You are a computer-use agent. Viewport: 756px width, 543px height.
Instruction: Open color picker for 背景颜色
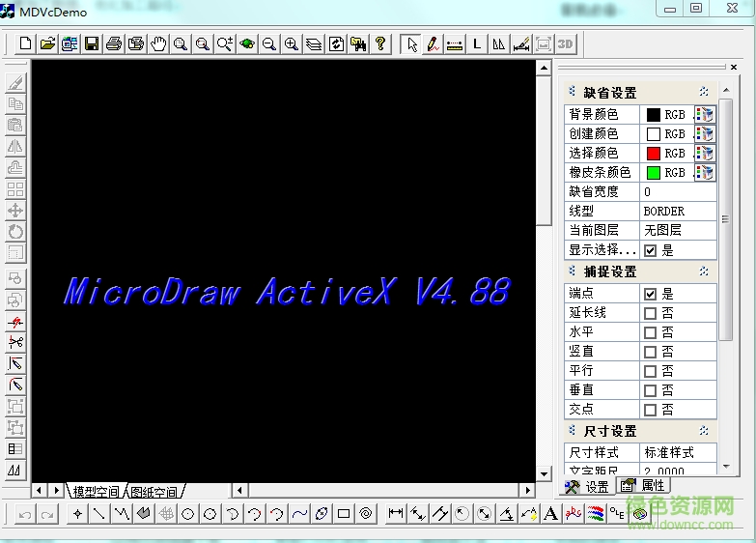705,114
